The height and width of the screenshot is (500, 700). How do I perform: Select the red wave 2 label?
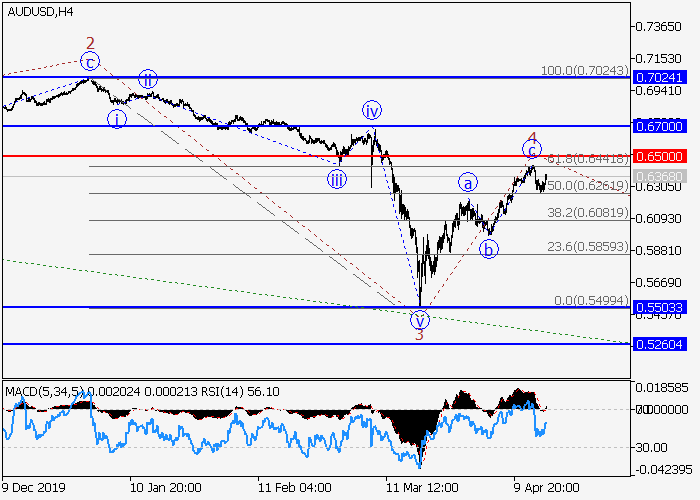coord(90,43)
